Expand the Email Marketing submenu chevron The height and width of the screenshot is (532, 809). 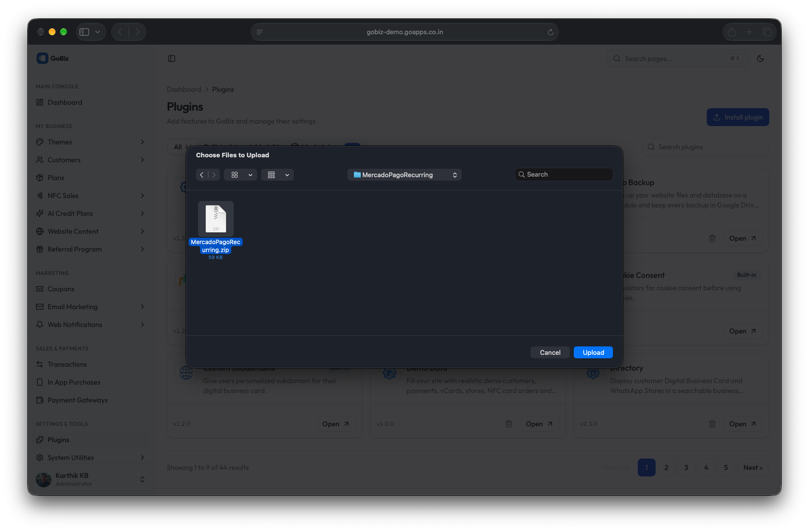142,307
